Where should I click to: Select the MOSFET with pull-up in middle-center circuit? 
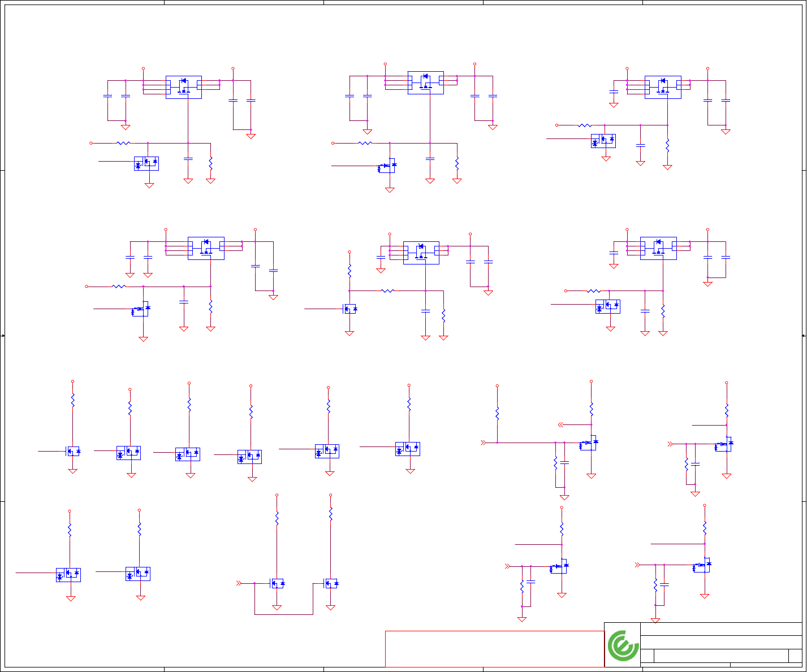click(350, 309)
